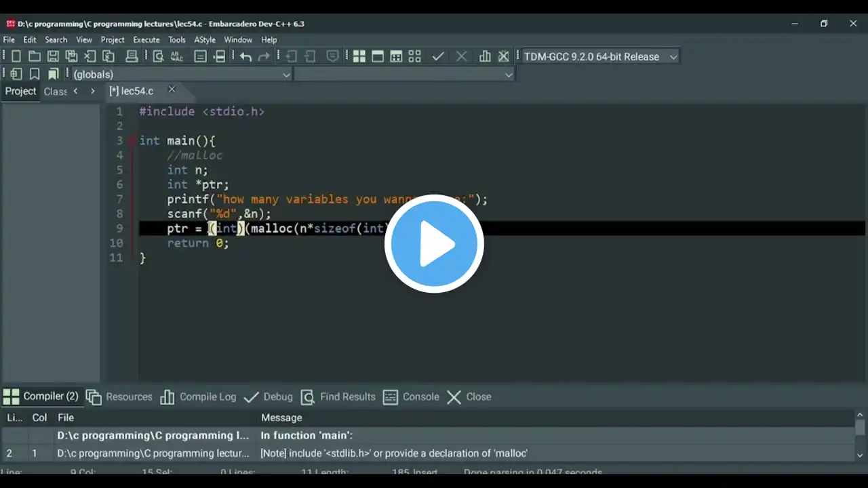The height and width of the screenshot is (488, 868).
Task: Click the Profile Analysis chart icon
Action: coord(485,56)
